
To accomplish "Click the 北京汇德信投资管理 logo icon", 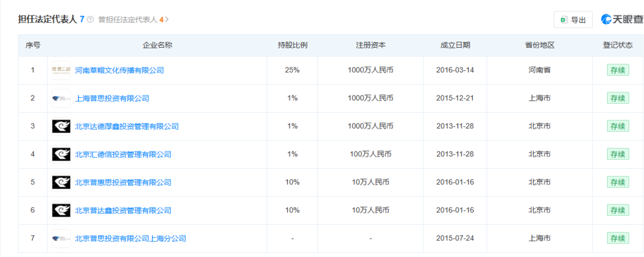I will point(61,154).
